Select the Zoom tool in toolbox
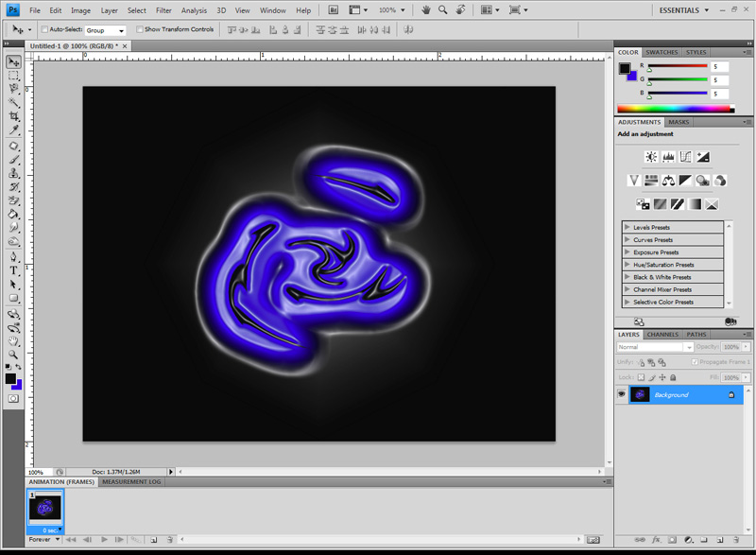 coord(14,354)
